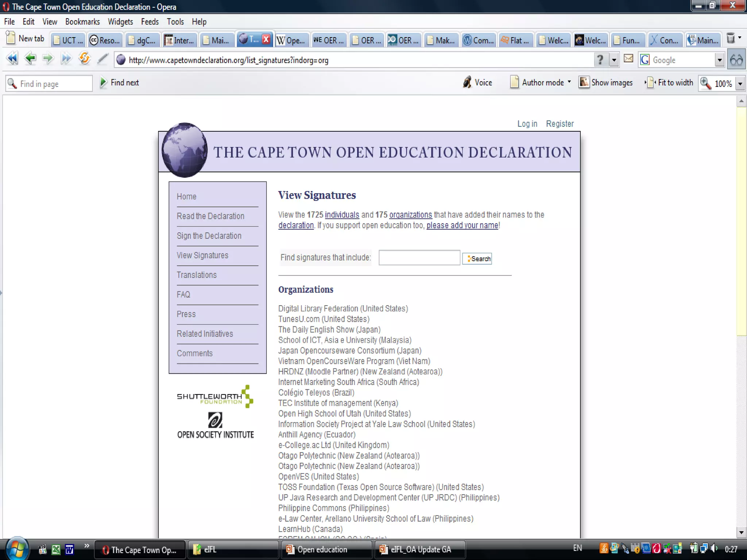Open the closed tabs trash icon
Image resolution: width=747 pixels, height=560 pixels.
(731, 38)
